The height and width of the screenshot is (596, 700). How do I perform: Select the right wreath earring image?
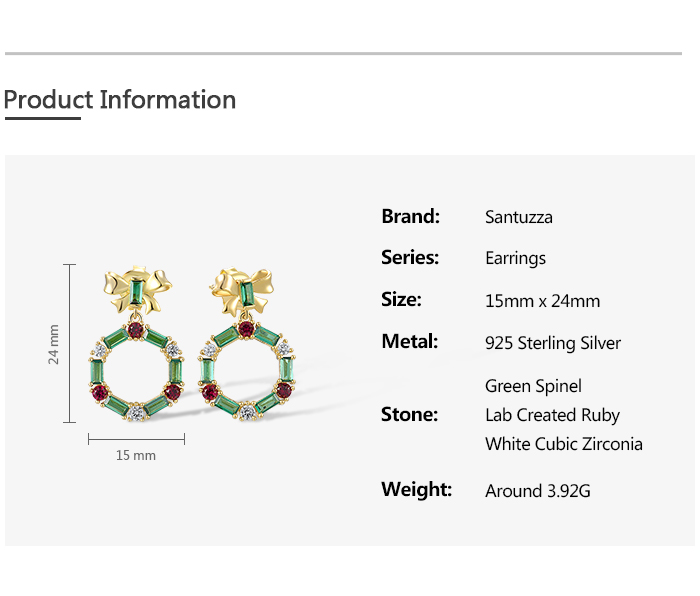[247, 345]
